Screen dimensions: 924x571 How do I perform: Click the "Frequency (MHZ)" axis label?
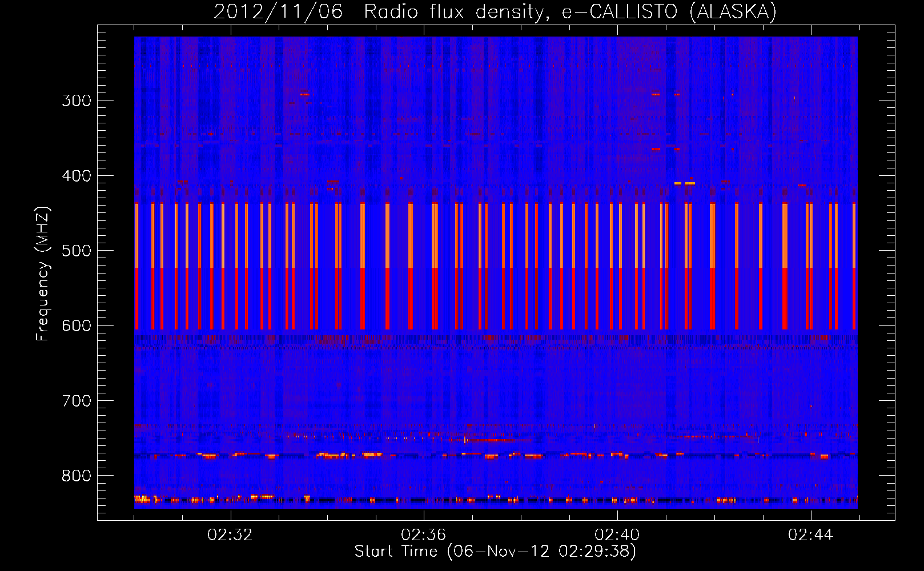point(43,274)
